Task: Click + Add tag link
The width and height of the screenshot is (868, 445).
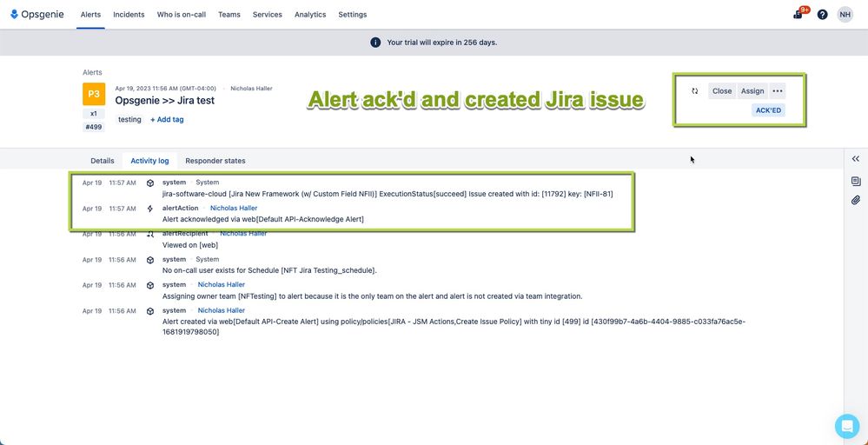Action: pyautogui.click(x=167, y=120)
